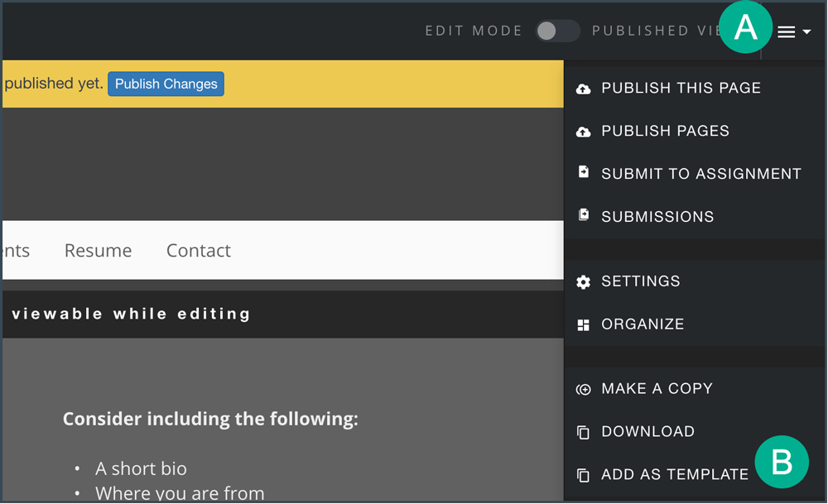The image size is (828, 504).
Task: Toggle the Edit Mode switch
Action: [557, 31]
